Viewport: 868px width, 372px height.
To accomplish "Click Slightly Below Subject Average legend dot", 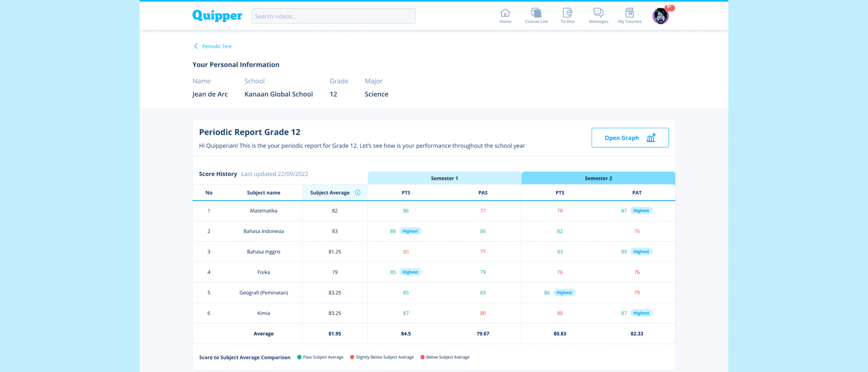I will pyautogui.click(x=352, y=357).
